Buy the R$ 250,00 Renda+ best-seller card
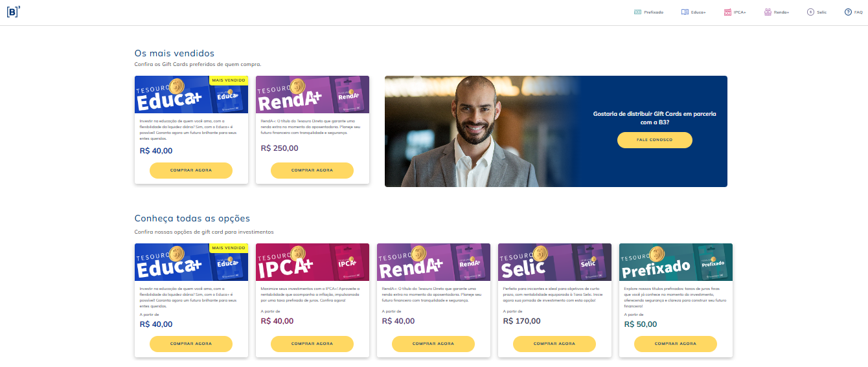 point(312,170)
